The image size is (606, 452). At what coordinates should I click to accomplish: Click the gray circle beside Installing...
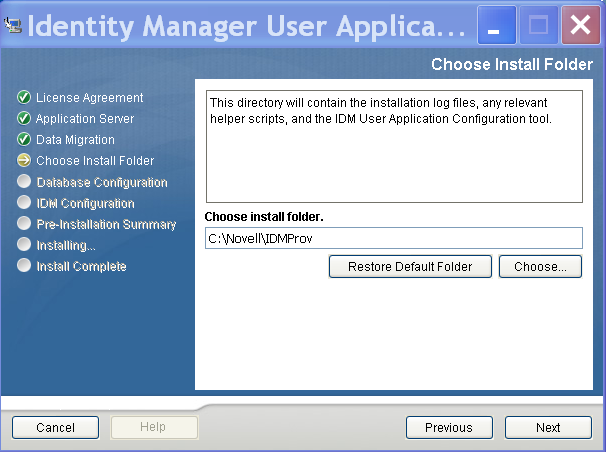pyautogui.click(x=24, y=244)
